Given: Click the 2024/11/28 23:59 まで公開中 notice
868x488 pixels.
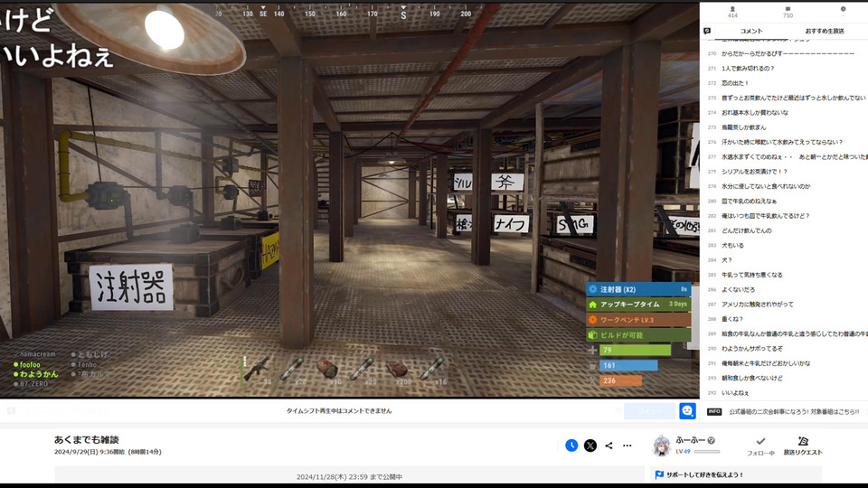Looking at the screenshot, I should click(349, 476).
